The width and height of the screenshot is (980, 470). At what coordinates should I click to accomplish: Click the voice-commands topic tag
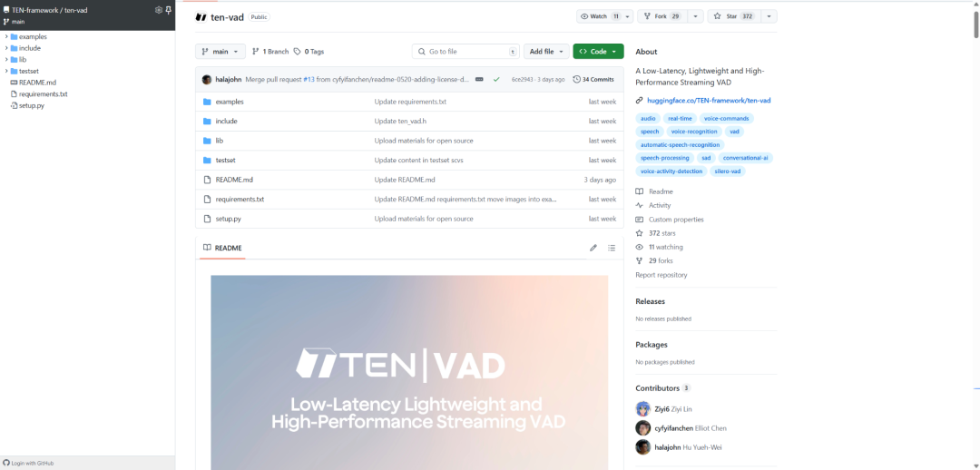pos(726,118)
